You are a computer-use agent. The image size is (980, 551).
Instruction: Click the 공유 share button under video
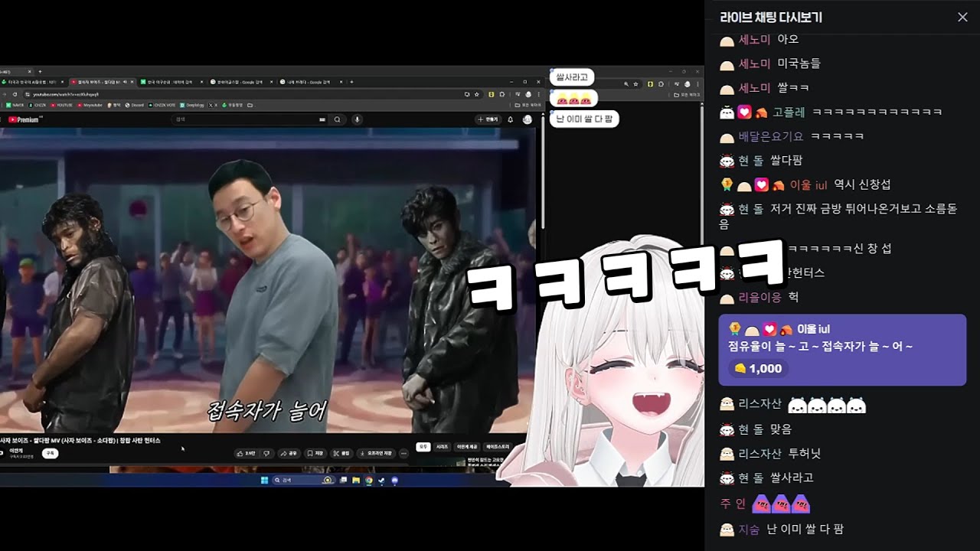click(288, 453)
